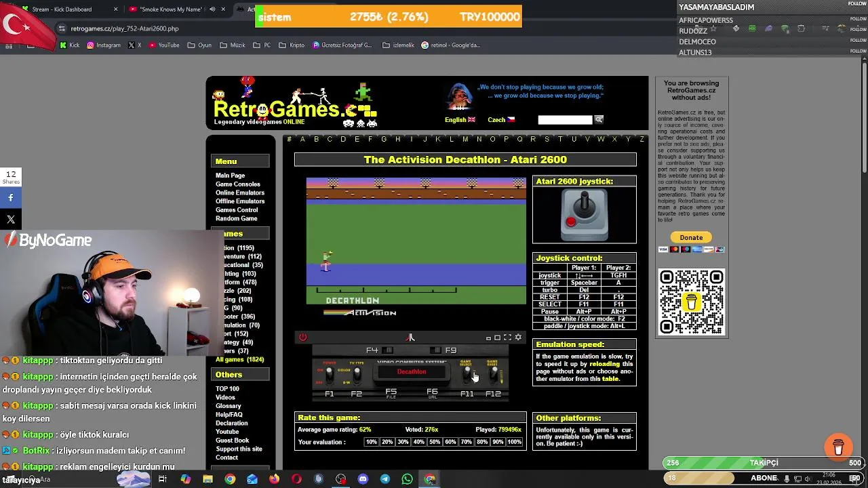Image resolution: width=868 pixels, height=488 pixels.
Task: Open emulator settings gear icon
Action: click(x=518, y=337)
